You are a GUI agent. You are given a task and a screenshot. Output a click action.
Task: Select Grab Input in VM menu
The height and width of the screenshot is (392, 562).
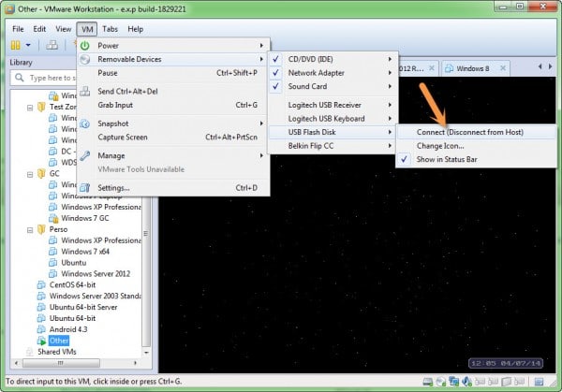pyautogui.click(x=173, y=105)
